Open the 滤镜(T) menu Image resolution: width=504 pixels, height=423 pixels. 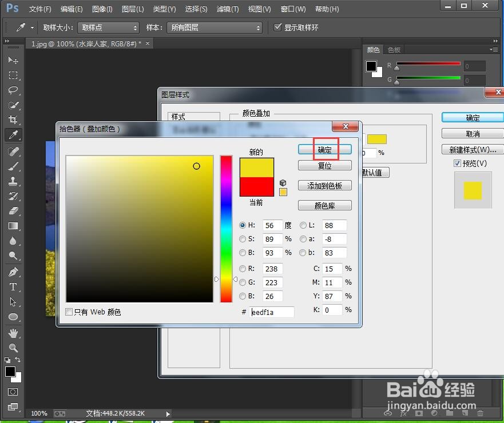click(x=228, y=9)
